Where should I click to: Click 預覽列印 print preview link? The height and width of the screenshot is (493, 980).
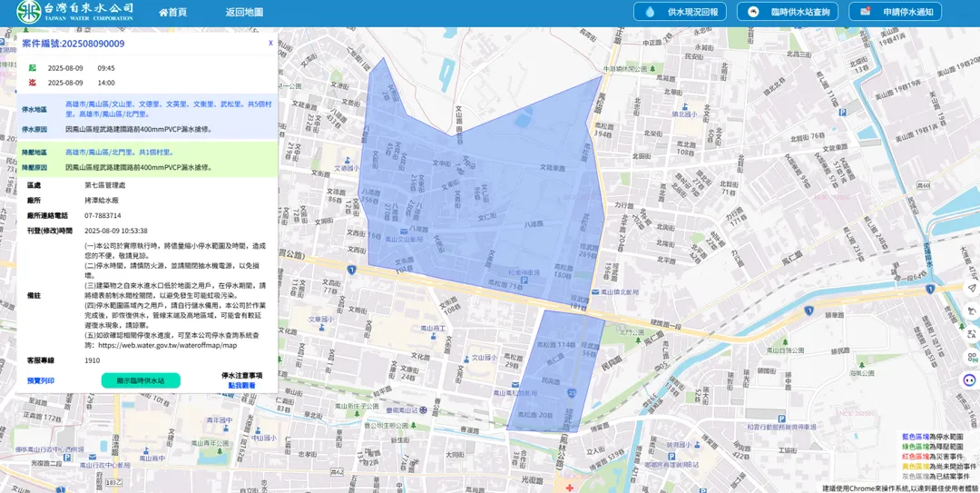click(41, 380)
